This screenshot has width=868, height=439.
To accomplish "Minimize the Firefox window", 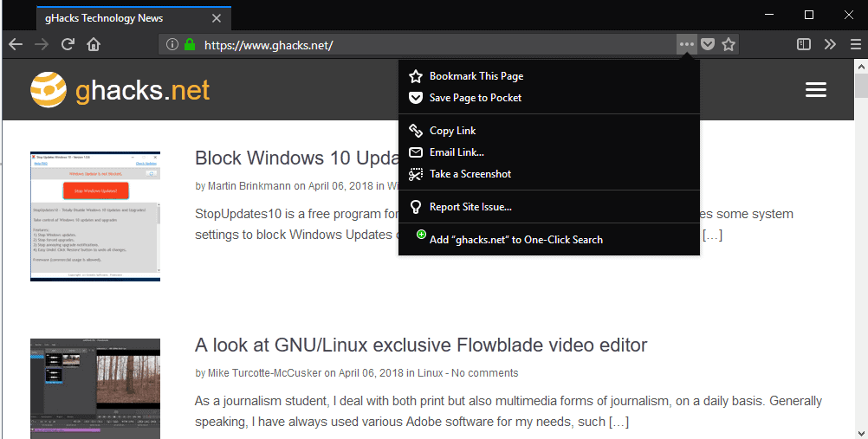I will [x=769, y=15].
